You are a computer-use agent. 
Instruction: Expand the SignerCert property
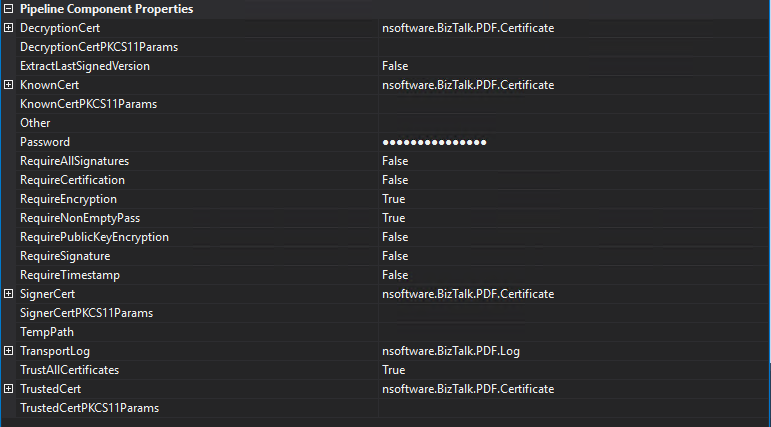[8, 294]
